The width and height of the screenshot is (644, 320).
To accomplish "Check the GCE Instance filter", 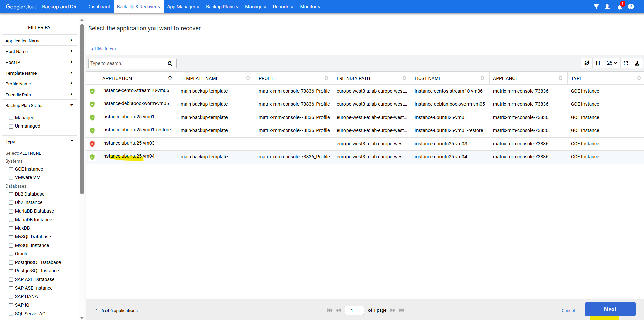I will (11, 169).
